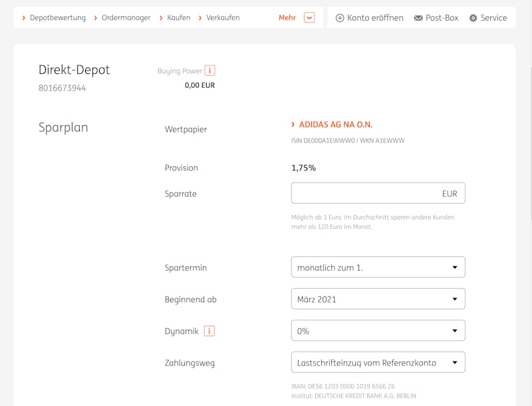
Task: Click the plus icon beside Konto eröffnen
Action: (x=340, y=18)
